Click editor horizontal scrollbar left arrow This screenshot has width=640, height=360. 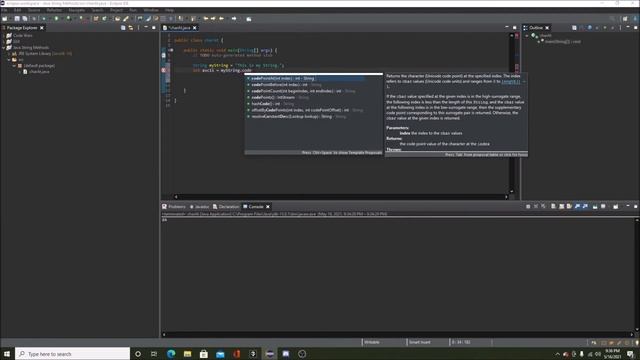(x=176, y=197)
